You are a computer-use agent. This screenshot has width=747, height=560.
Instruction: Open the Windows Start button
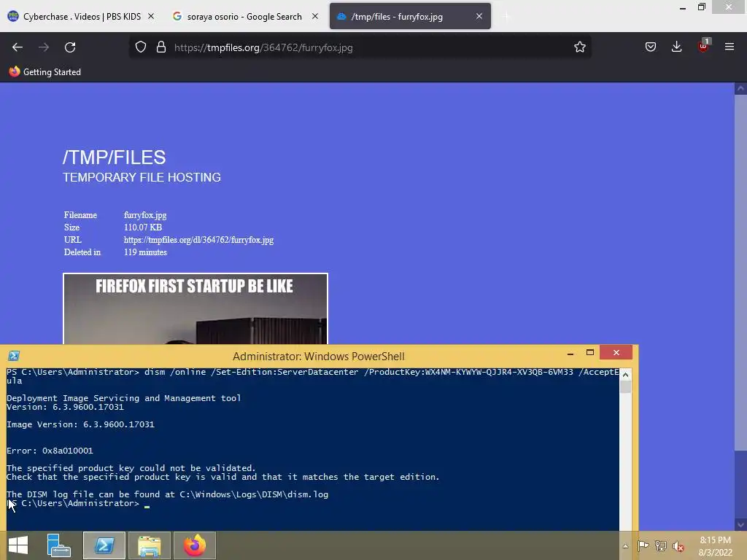(18, 545)
